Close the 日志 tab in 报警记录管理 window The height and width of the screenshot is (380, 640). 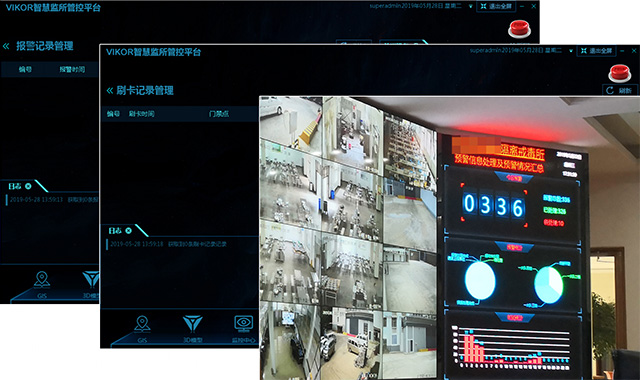click(28, 186)
